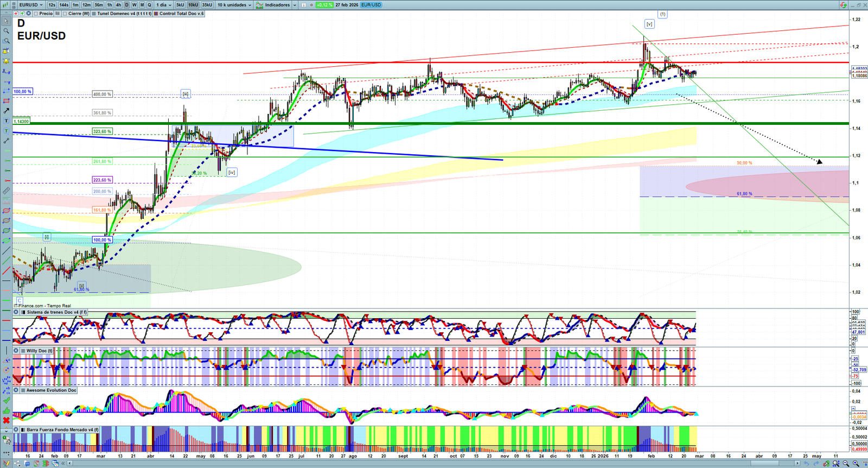Select the Q quarterly timeframe
Image resolution: width=868 pixels, height=468 pixels.
point(150,5)
